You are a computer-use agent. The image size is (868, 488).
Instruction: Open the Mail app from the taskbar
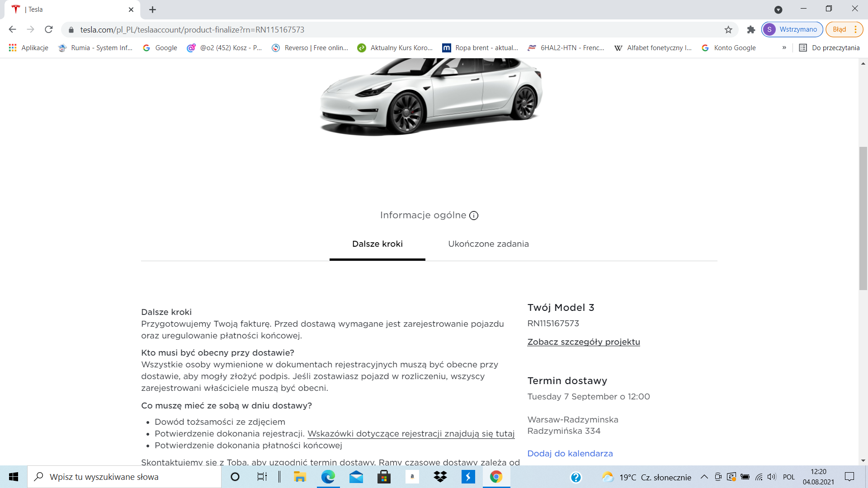click(x=356, y=477)
